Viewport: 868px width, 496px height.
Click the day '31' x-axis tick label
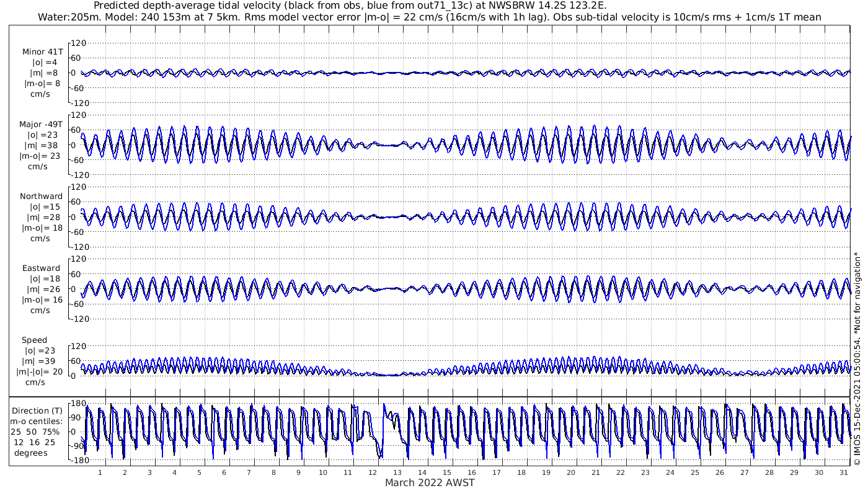click(844, 472)
